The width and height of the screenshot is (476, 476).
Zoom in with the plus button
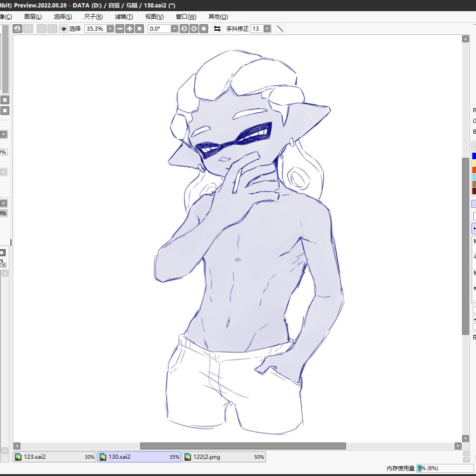(129, 28)
